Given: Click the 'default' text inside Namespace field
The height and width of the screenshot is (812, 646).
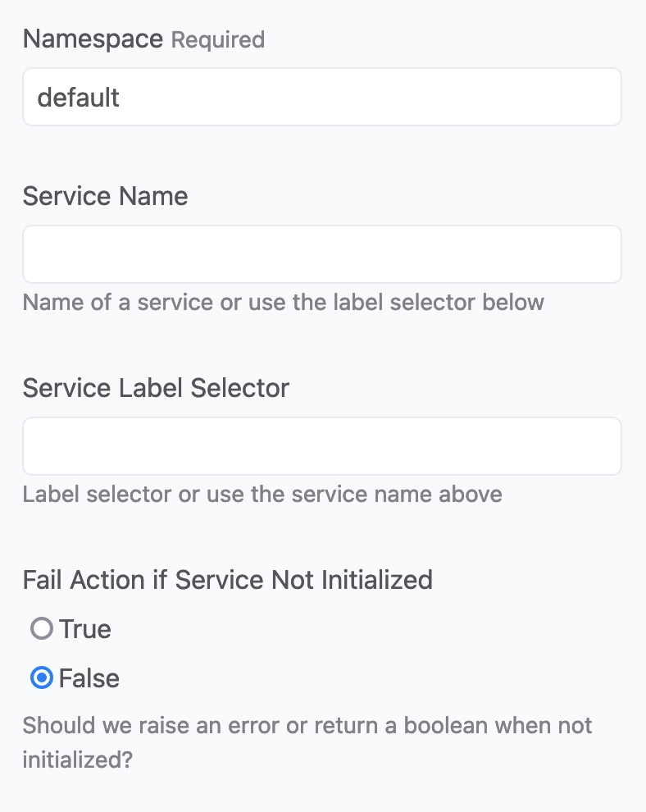Looking at the screenshot, I should (x=78, y=98).
